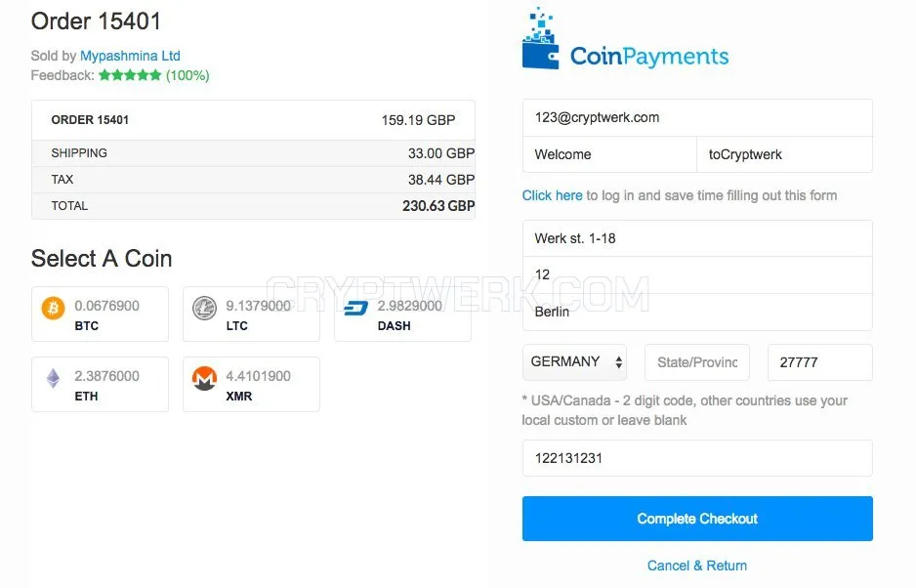Open the GERMANY country dropdown

[575, 361]
